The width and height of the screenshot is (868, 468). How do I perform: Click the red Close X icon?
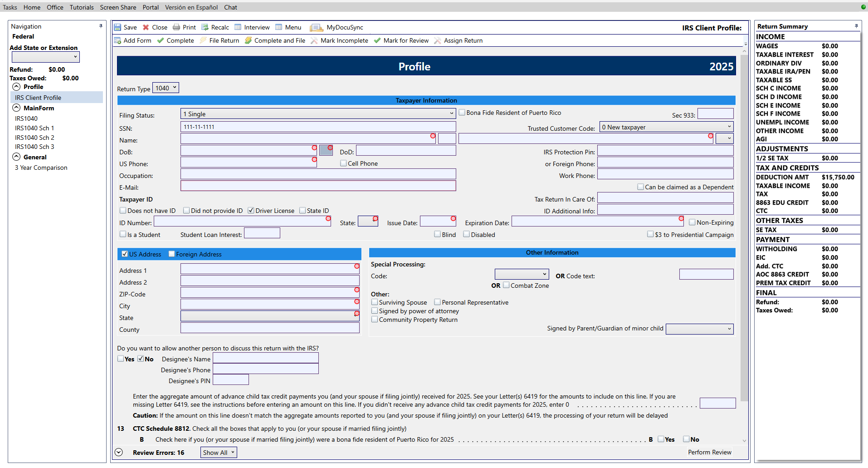[x=146, y=27]
